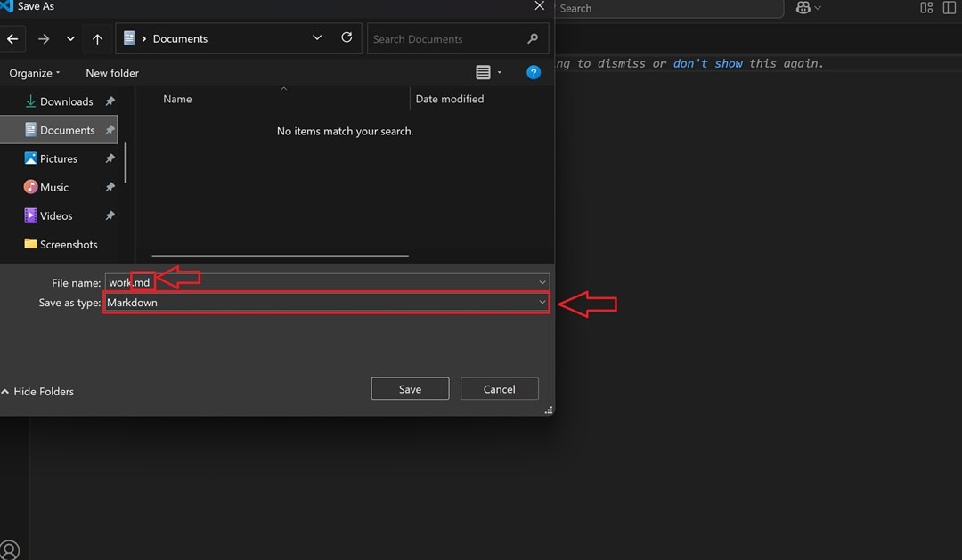The height and width of the screenshot is (560, 962).
Task: Expand the Copilot dropdown chevron
Action: 817,8
